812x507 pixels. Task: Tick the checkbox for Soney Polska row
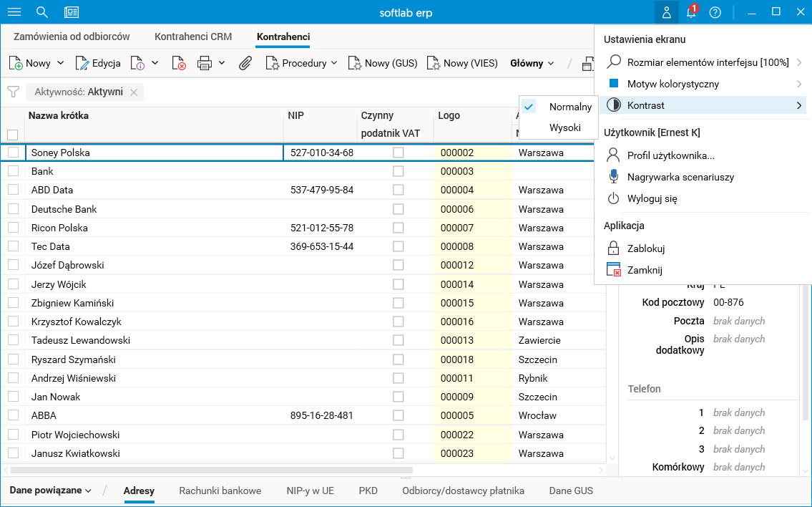click(x=13, y=153)
